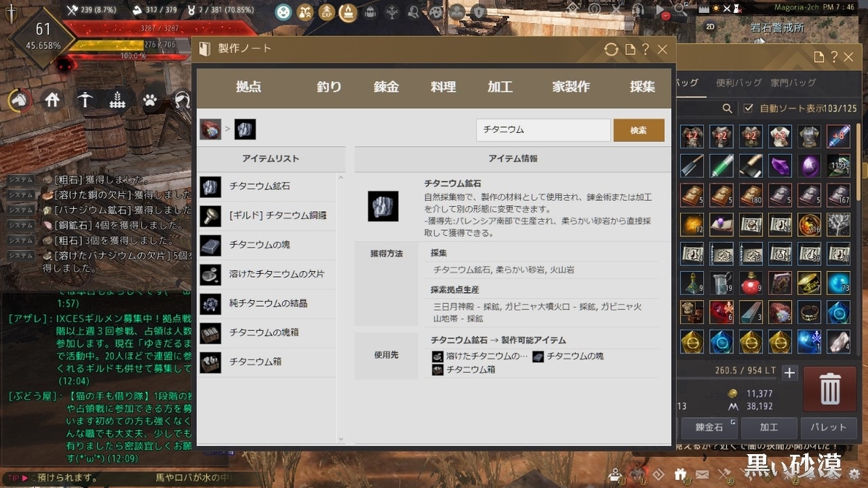Click the first breadcrumb category icon
This screenshot has height=488, width=868.
(x=210, y=129)
